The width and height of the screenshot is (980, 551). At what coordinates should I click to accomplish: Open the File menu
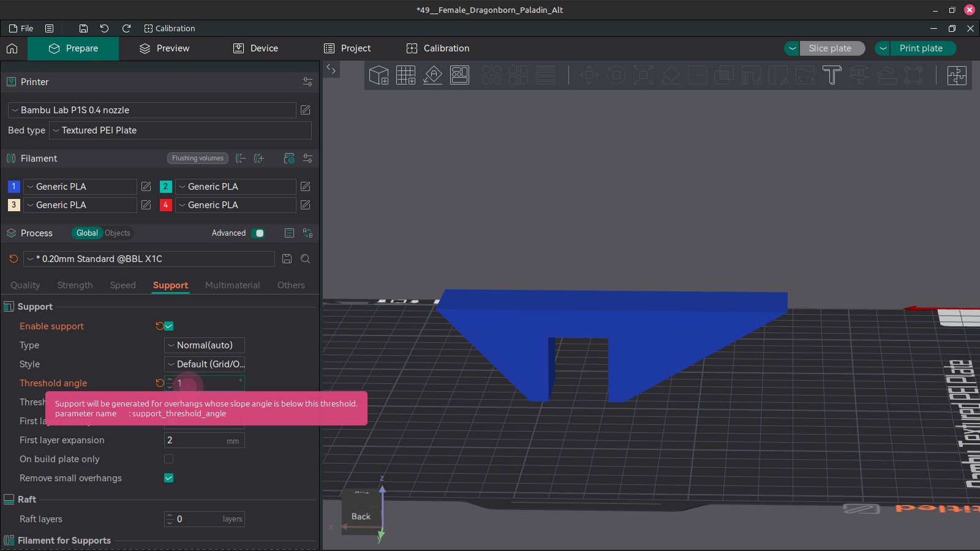click(x=21, y=28)
